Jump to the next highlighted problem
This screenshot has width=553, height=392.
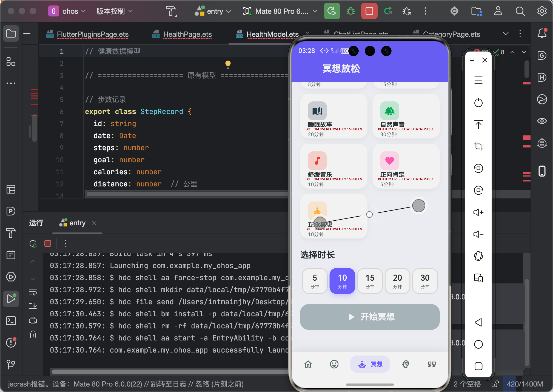click(524, 52)
